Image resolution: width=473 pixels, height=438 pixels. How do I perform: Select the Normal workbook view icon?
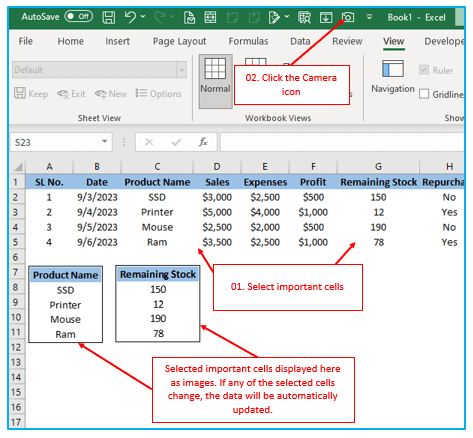[x=215, y=75]
